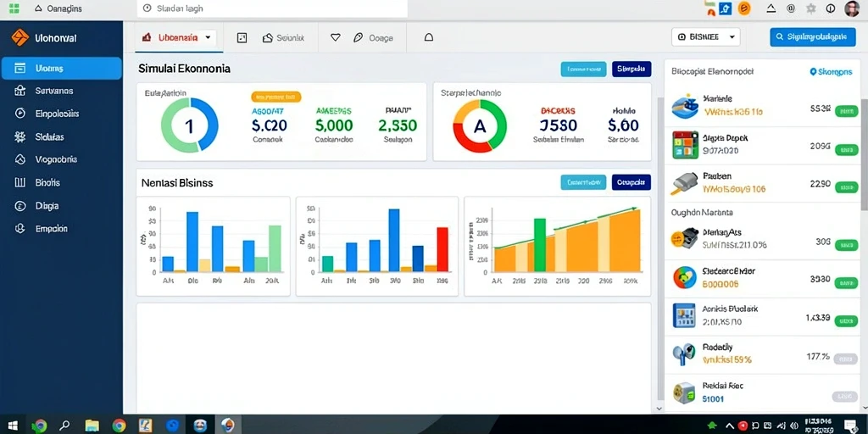Click the blue Sigalmgrodoaigahe search button

pos(813,36)
